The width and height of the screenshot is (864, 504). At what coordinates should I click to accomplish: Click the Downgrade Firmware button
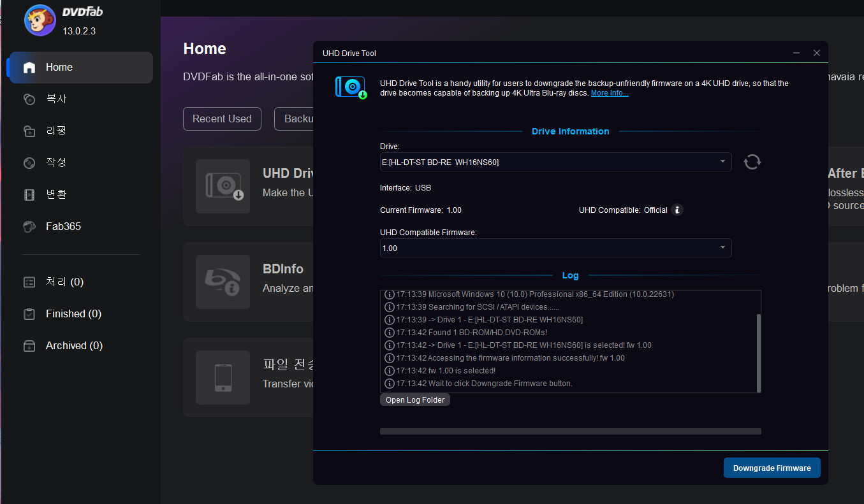(x=772, y=468)
